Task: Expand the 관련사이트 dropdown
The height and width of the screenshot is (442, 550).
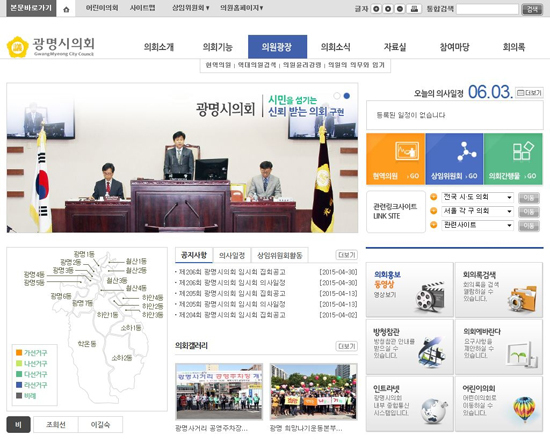Action: click(477, 225)
